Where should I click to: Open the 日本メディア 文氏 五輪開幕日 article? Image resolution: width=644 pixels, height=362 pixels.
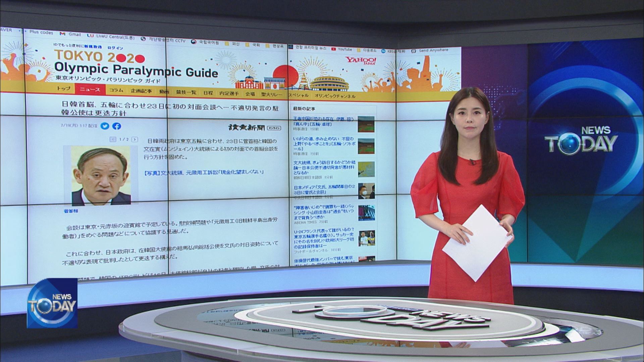[324, 190]
